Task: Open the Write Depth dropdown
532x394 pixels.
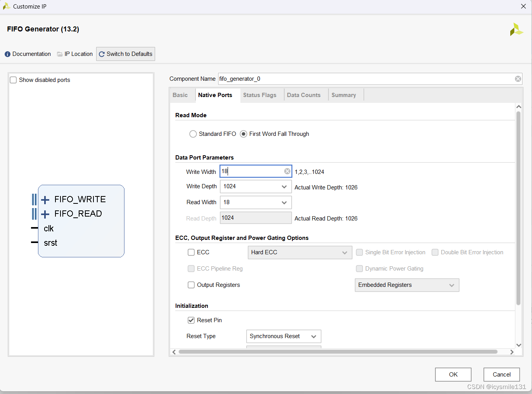Action: click(256, 187)
